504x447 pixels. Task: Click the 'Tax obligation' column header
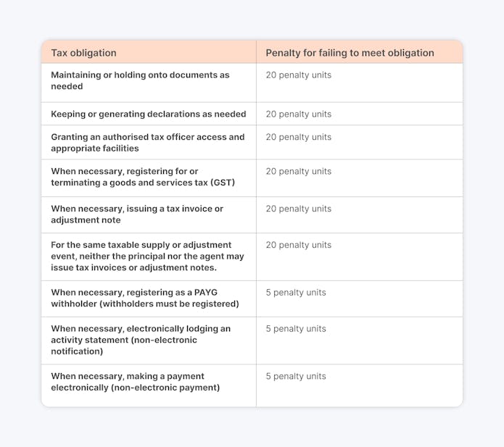(83, 53)
